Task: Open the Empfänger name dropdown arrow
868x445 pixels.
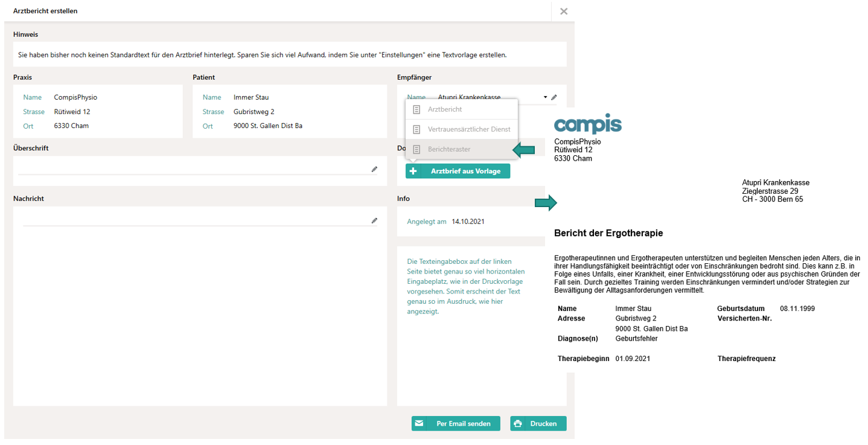Action: tap(545, 97)
